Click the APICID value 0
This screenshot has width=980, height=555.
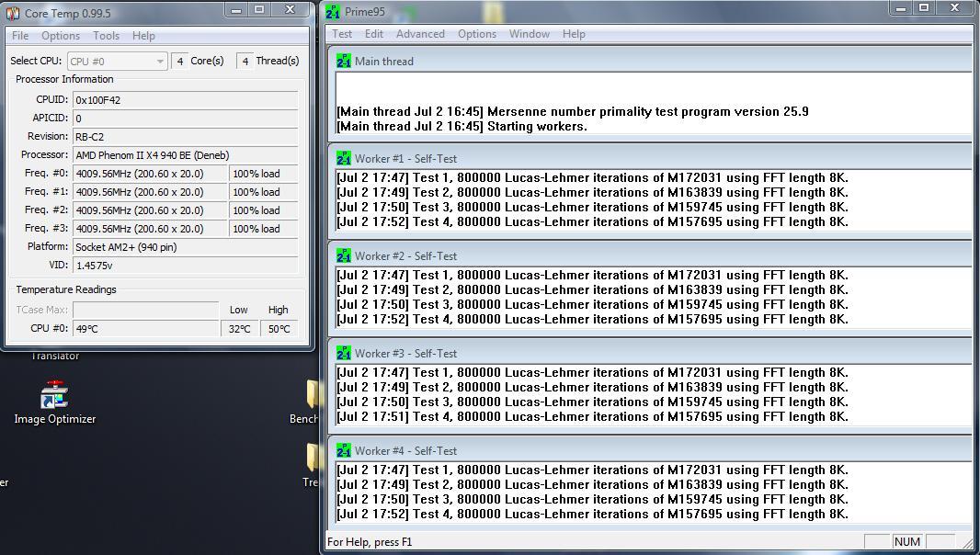[185, 119]
